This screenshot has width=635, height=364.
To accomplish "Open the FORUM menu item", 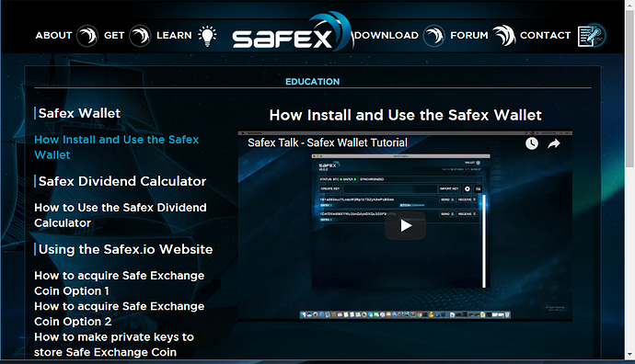I will 469,36.
